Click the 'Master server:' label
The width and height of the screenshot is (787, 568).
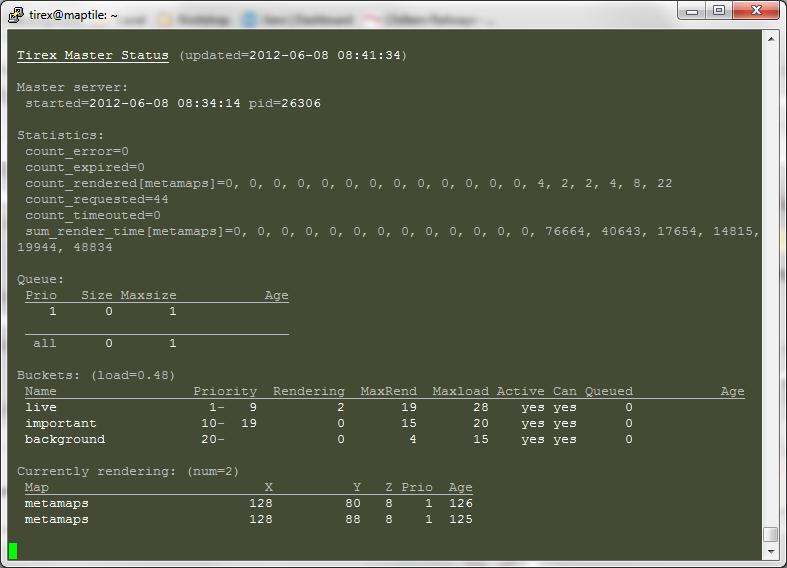(72, 87)
